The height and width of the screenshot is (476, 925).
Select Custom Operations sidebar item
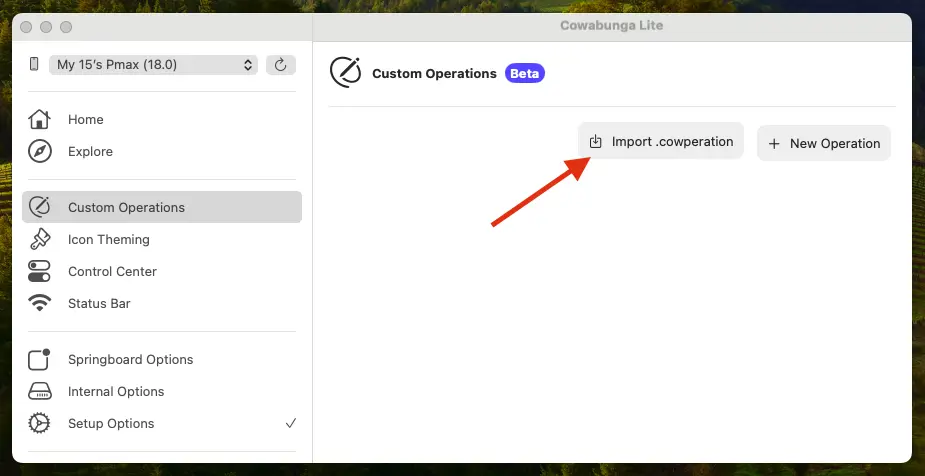pos(162,207)
